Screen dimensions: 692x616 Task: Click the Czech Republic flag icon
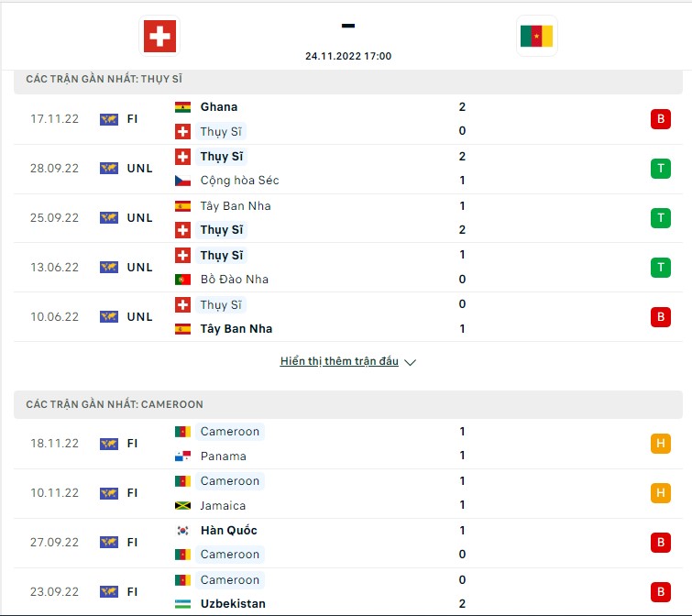(182, 181)
